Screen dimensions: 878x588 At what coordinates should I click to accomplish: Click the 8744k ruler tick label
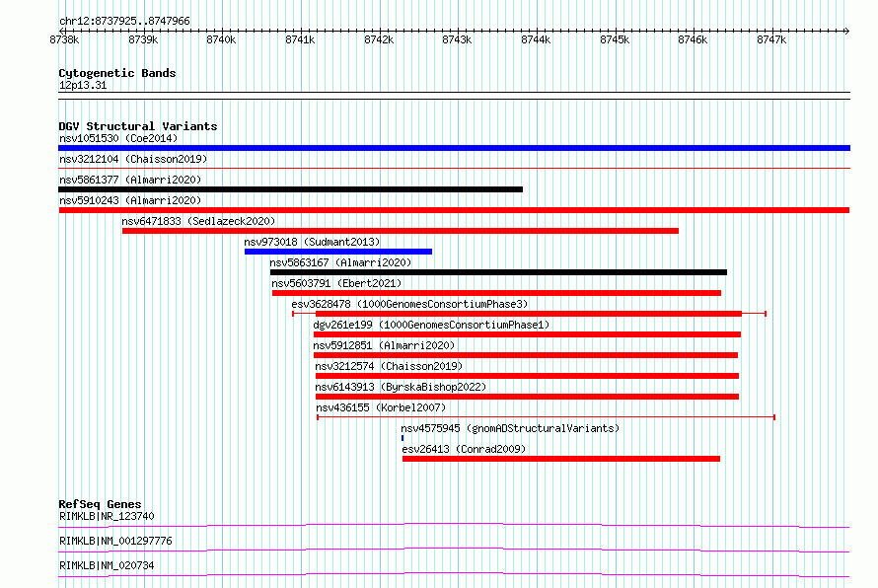pos(536,39)
